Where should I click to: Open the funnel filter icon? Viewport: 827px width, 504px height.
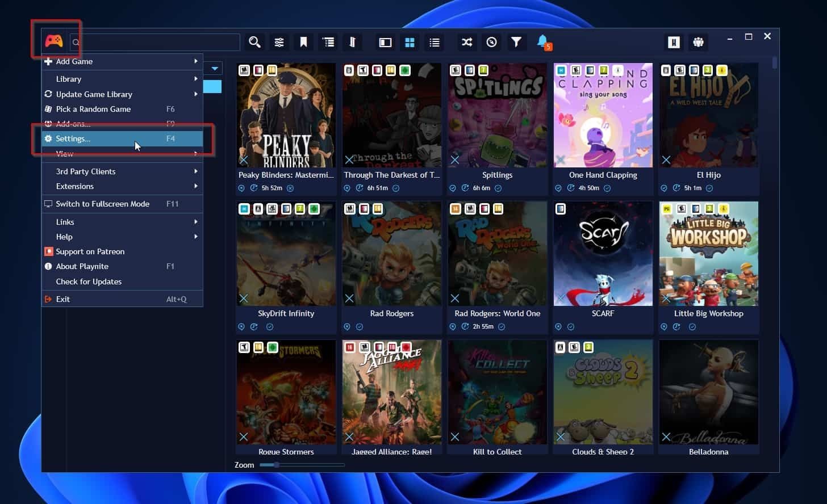(x=516, y=42)
